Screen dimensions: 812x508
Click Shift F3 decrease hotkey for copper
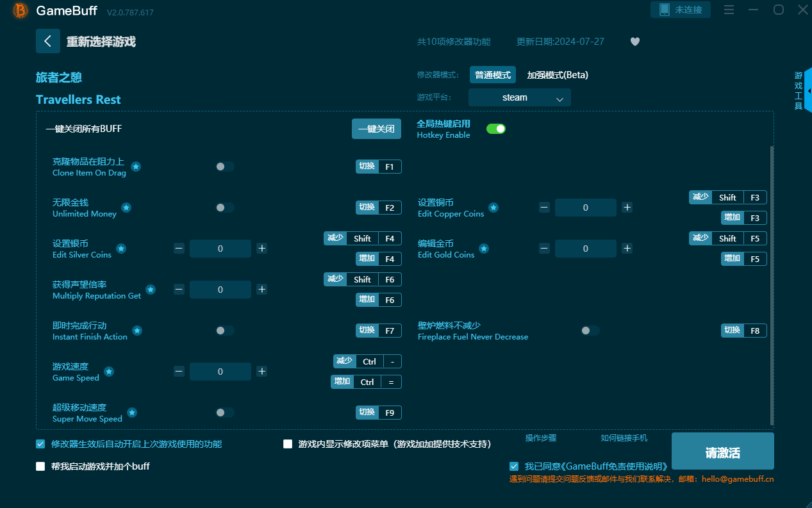(x=728, y=197)
